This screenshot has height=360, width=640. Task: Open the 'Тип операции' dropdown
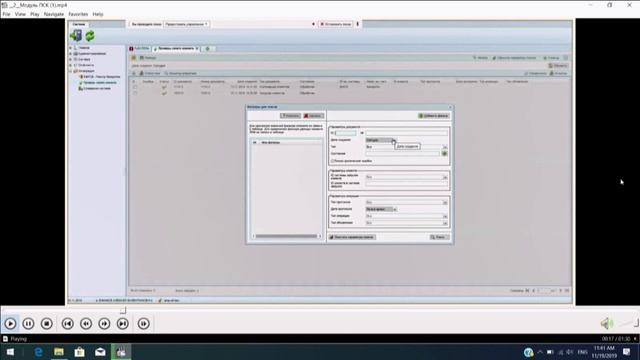407,216
